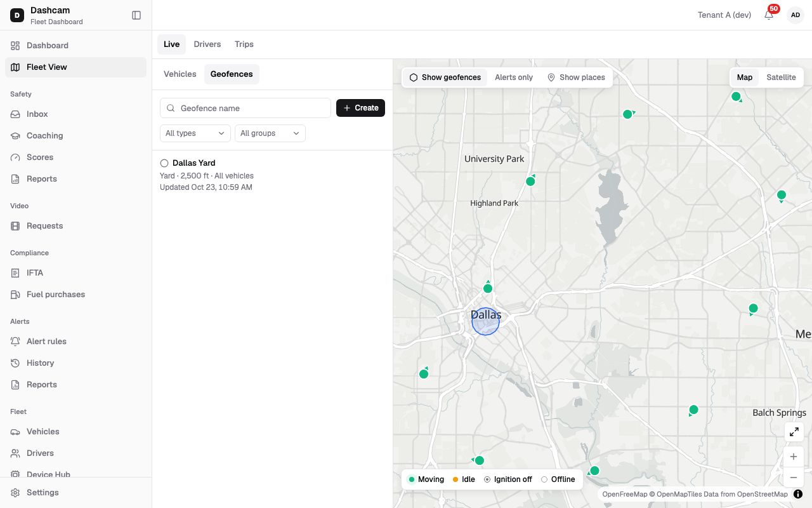Screen dimensions: 812x508
Task: Focus the Geofence name search field
Action: [246, 108]
